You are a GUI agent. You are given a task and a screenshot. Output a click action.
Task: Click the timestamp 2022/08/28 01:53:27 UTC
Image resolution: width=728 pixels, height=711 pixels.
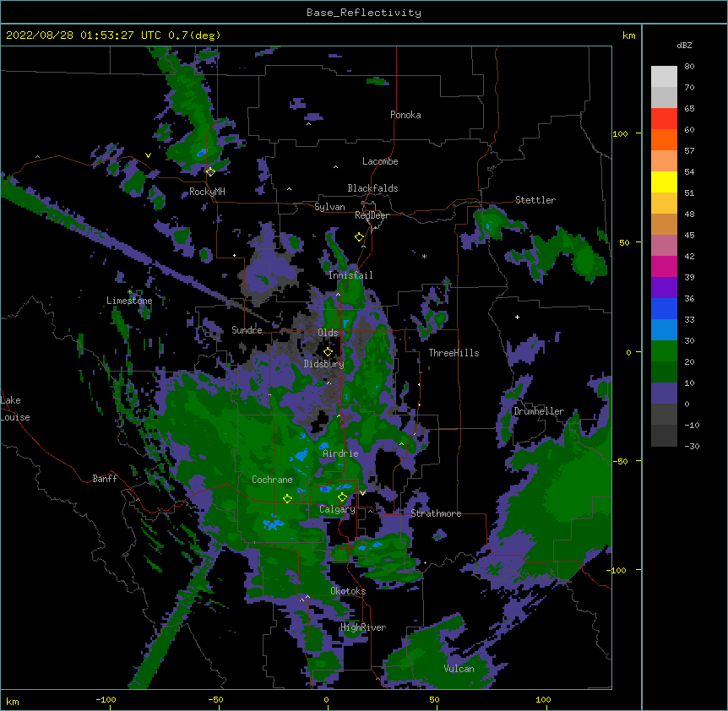pyautogui.click(x=84, y=35)
